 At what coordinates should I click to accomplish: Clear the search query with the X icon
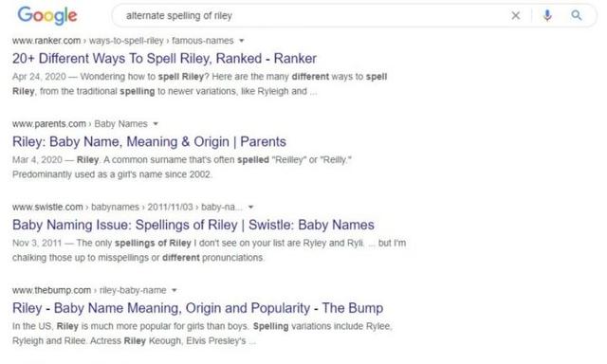[x=515, y=16]
